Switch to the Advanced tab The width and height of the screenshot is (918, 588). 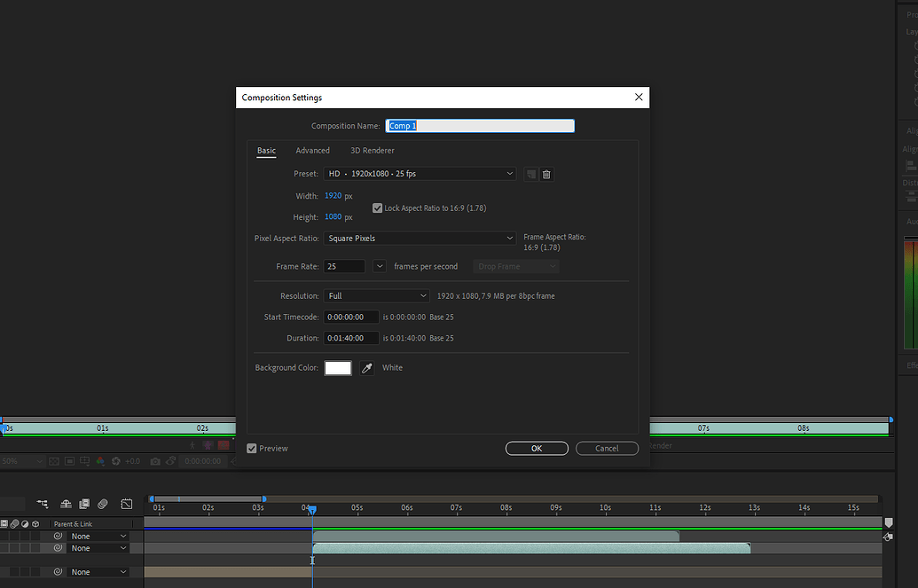(x=312, y=151)
